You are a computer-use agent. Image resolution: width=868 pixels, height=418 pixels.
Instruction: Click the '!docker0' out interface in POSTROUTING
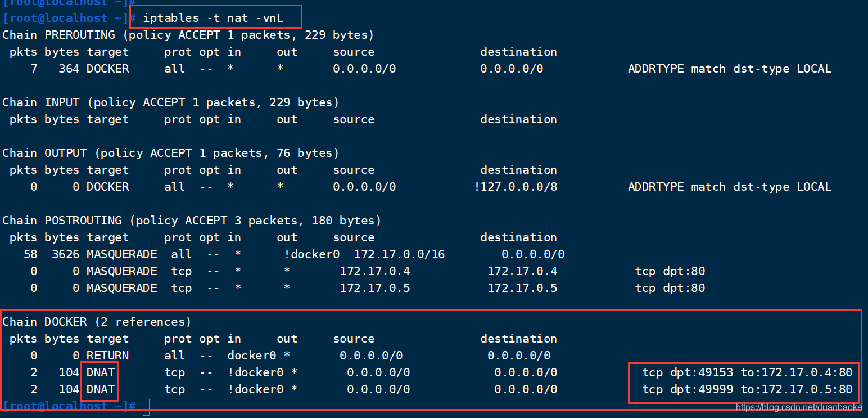(x=311, y=254)
